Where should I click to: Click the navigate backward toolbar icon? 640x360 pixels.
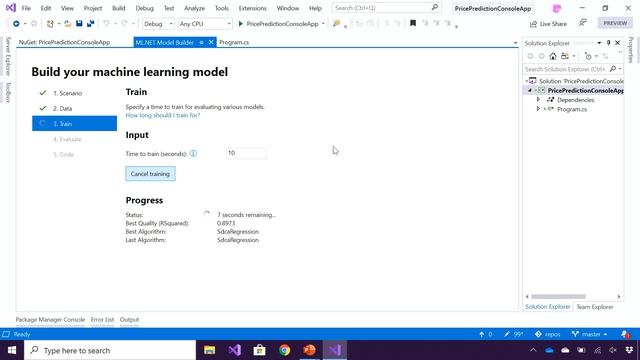point(16,24)
